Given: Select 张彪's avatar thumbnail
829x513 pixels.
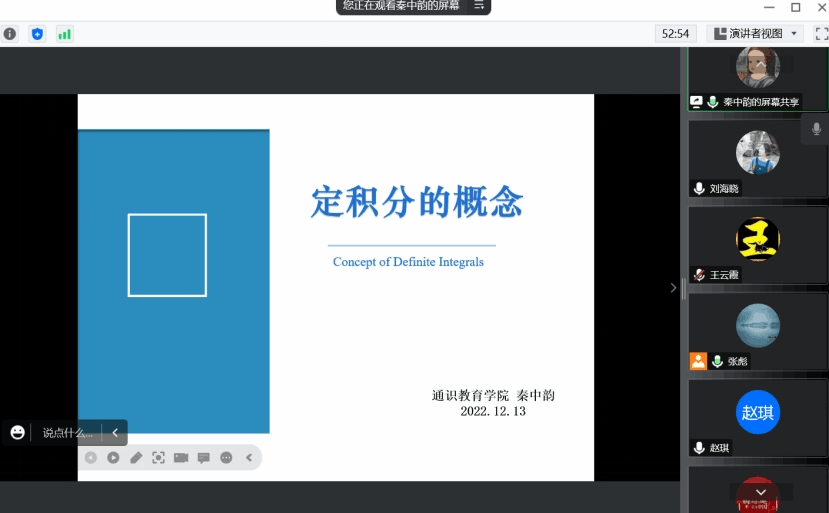Looking at the screenshot, I should tap(758, 325).
